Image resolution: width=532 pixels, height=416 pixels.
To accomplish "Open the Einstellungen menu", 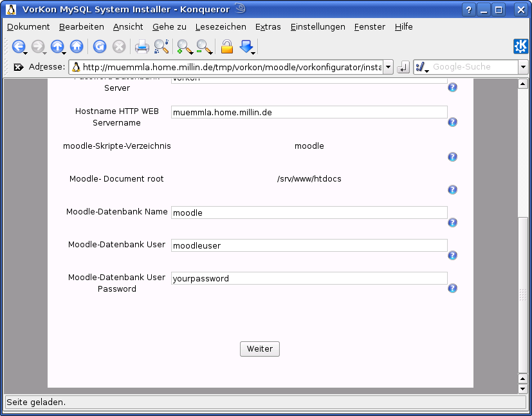I will pos(318,26).
